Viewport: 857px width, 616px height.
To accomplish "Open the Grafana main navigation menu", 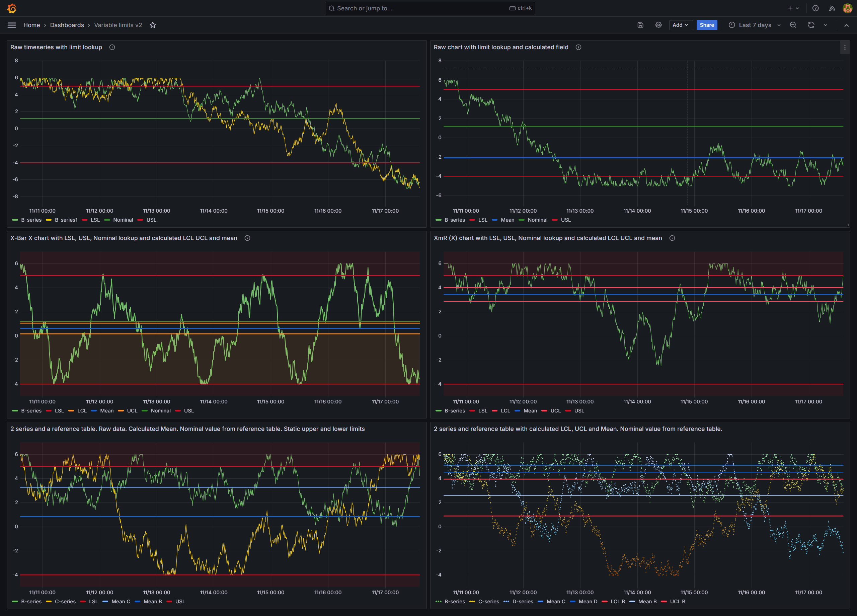I will pos(11,25).
